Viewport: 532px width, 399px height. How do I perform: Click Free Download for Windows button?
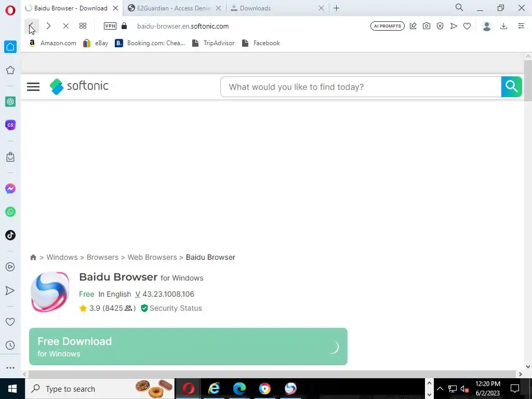tap(188, 347)
